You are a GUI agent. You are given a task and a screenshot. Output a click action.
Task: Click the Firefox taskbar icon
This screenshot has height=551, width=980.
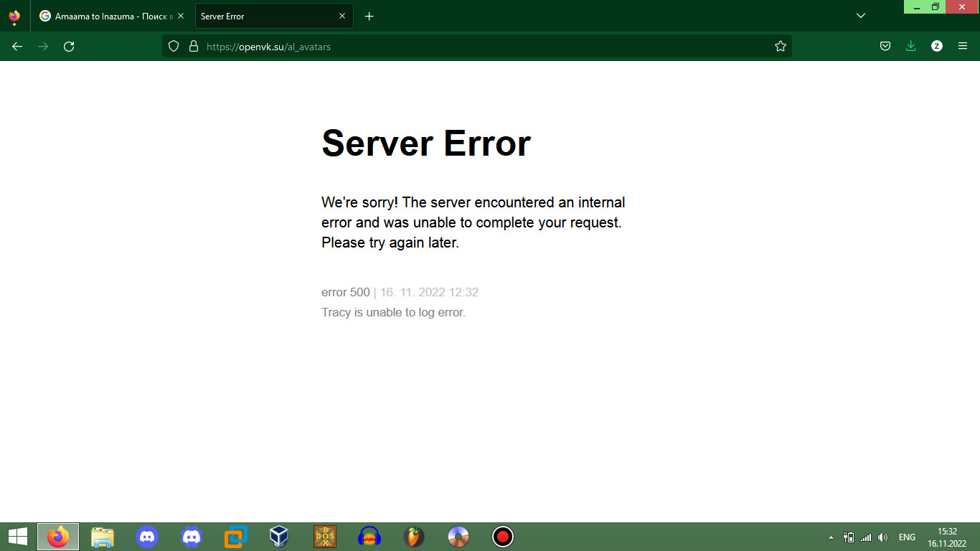(58, 537)
